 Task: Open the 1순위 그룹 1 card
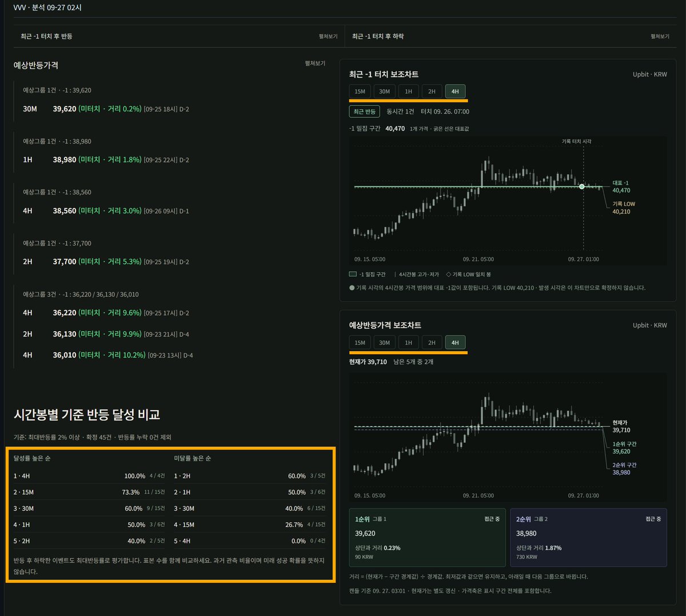click(x=427, y=538)
